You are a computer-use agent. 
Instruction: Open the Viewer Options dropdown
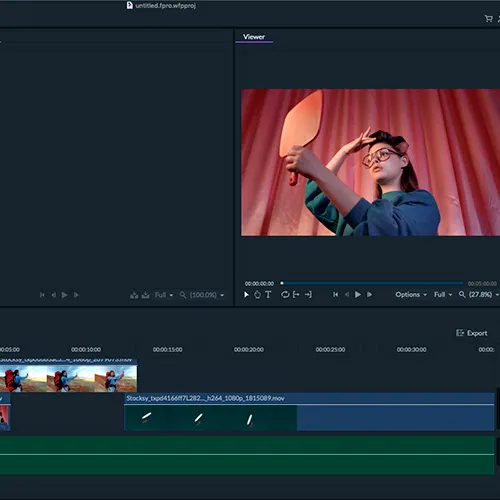pyautogui.click(x=411, y=295)
